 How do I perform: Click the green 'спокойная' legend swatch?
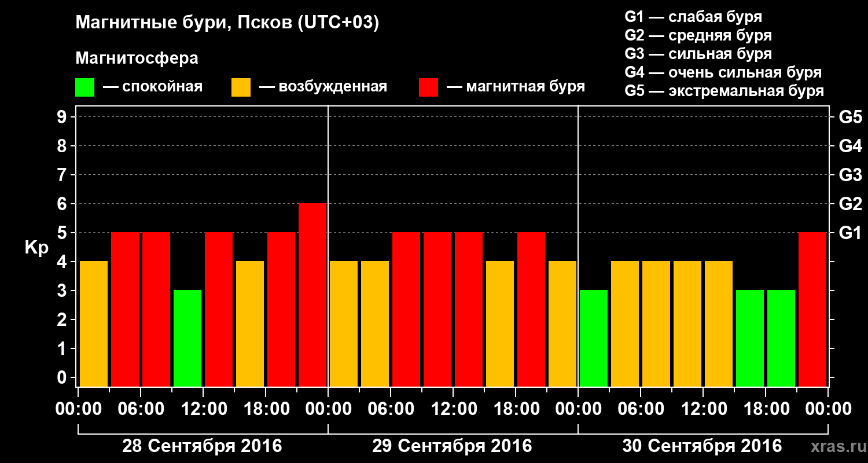click(x=84, y=87)
